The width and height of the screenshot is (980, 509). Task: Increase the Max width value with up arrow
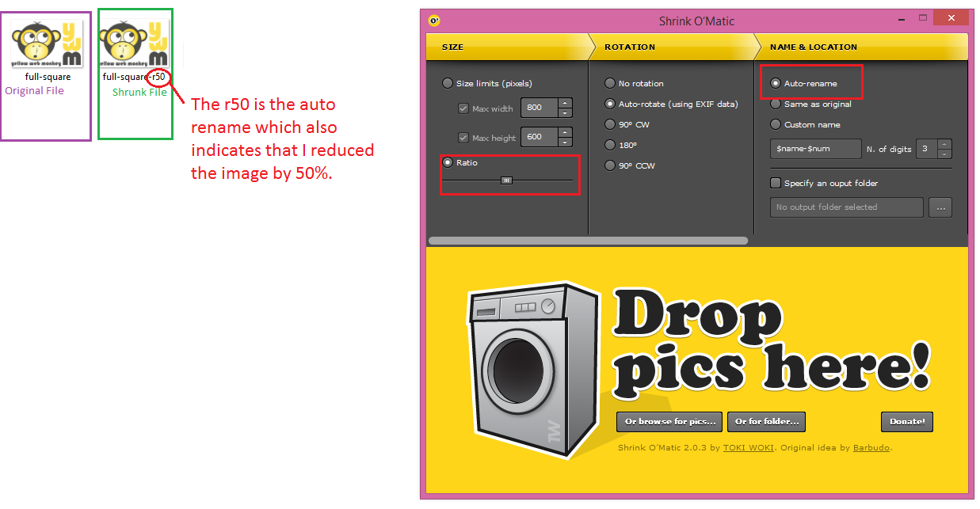pos(565,103)
